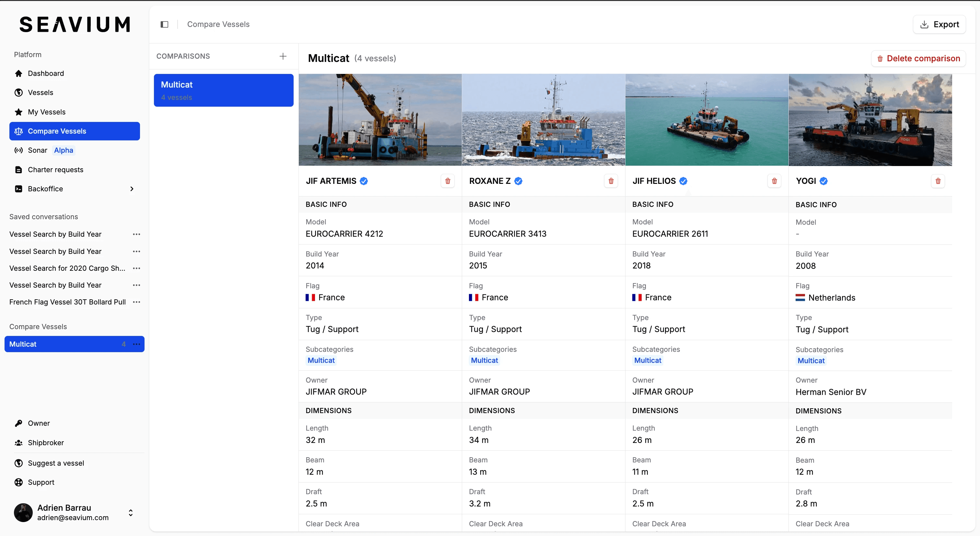Click the Sonar signal icon

pyautogui.click(x=19, y=150)
